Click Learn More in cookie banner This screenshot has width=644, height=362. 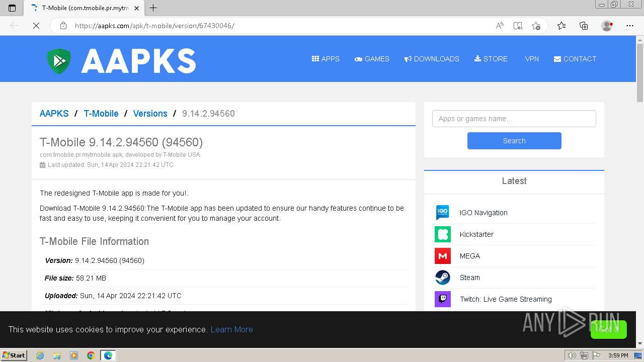[231, 329]
